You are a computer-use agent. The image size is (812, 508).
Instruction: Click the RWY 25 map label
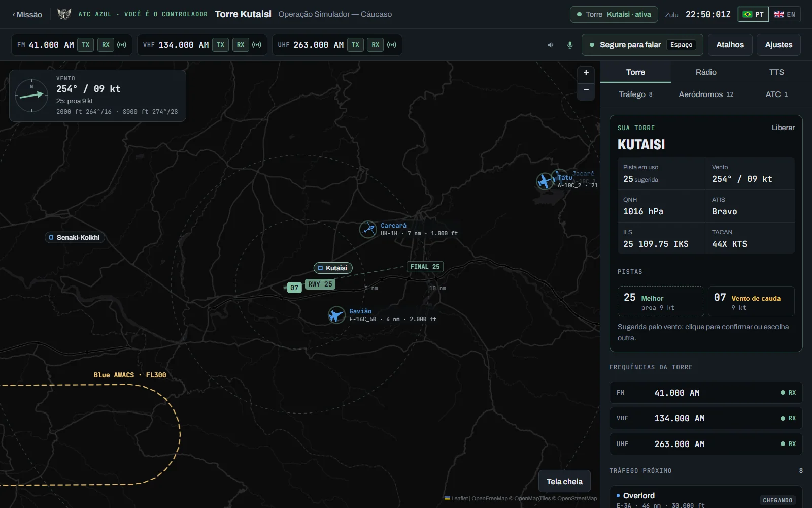[x=320, y=284]
